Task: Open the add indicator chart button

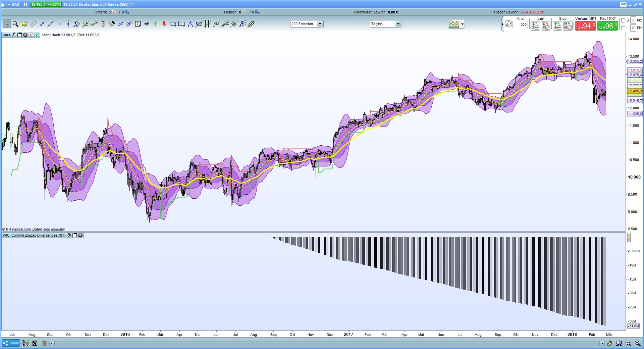Action: 454,24
